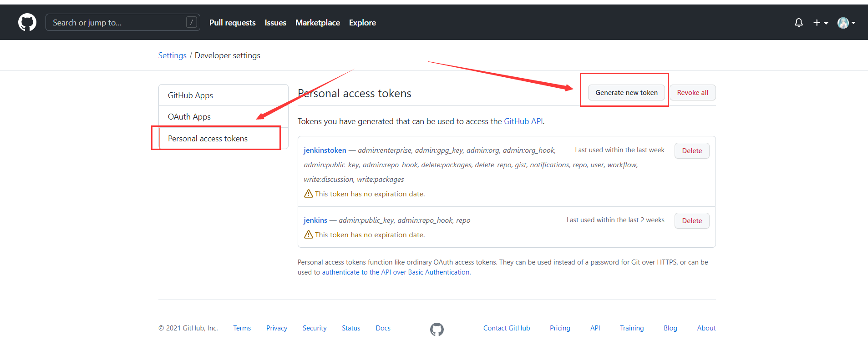Image resolution: width=868 pixels, height=350 pixels.
Task: Open Security in the footer
Action: coord(315,328)
